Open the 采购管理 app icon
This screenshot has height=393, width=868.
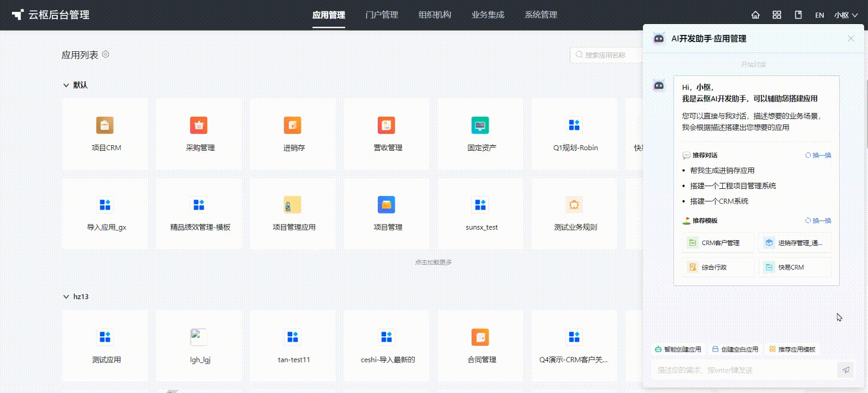click(x=199, y=126)
